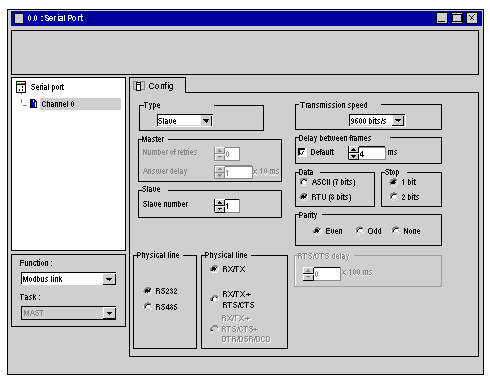Screen dimensions: 490x382
Task: Click the Answer delay spinner
Action: click(x=219, y=172)
